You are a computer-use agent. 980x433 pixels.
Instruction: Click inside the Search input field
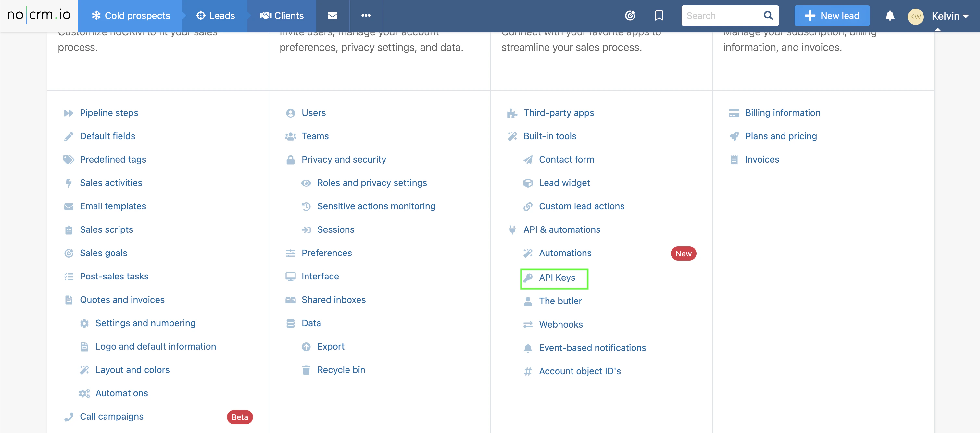720,16
